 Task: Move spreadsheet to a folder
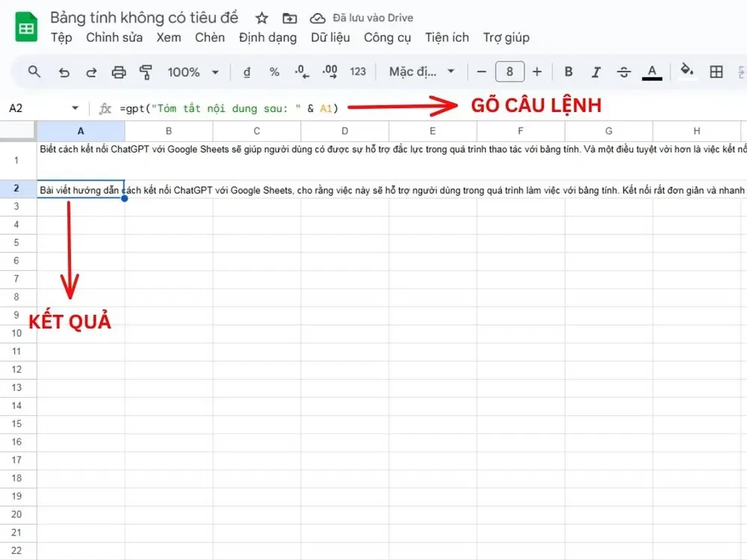289,18
